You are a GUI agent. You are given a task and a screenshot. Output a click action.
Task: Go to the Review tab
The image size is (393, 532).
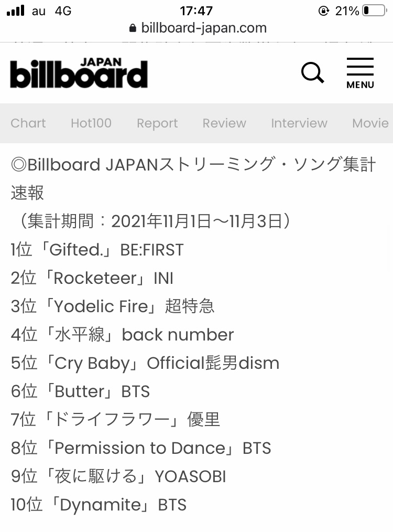click(224, 123)
